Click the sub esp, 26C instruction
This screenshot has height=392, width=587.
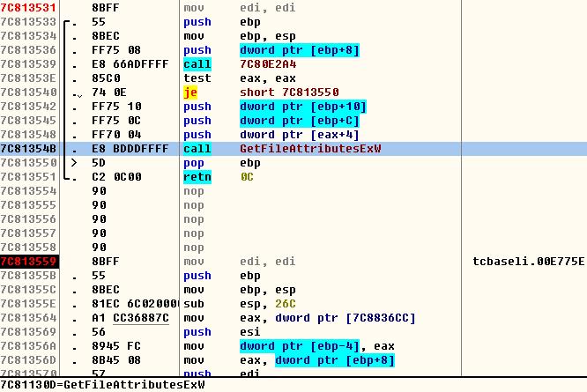click(240, 304)
